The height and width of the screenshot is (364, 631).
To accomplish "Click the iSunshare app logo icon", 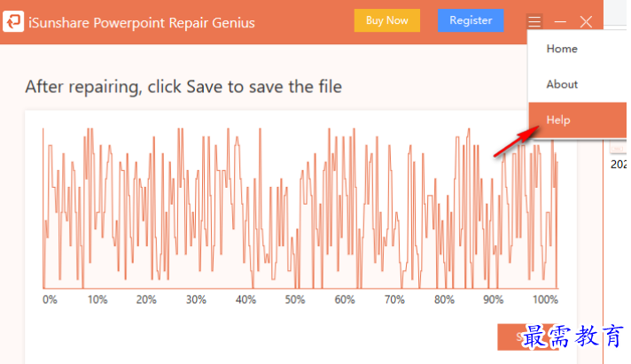I will 13,21.
